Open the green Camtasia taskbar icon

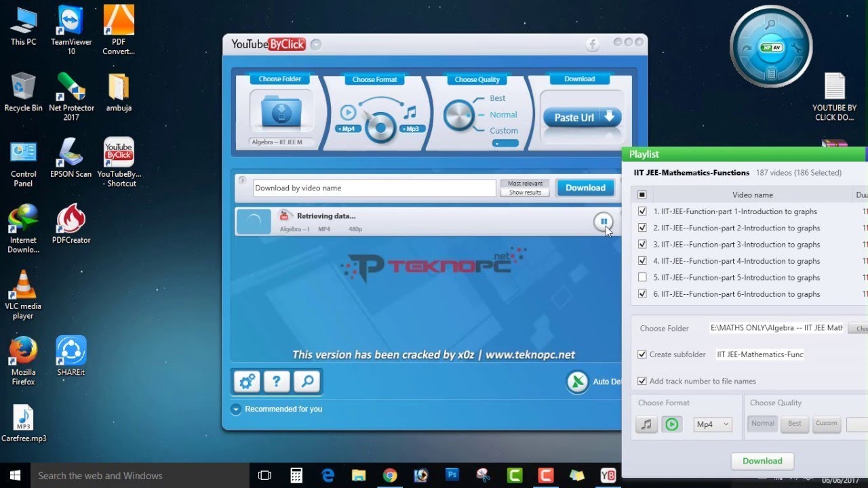pyautogui.click(x=515, y=476)
